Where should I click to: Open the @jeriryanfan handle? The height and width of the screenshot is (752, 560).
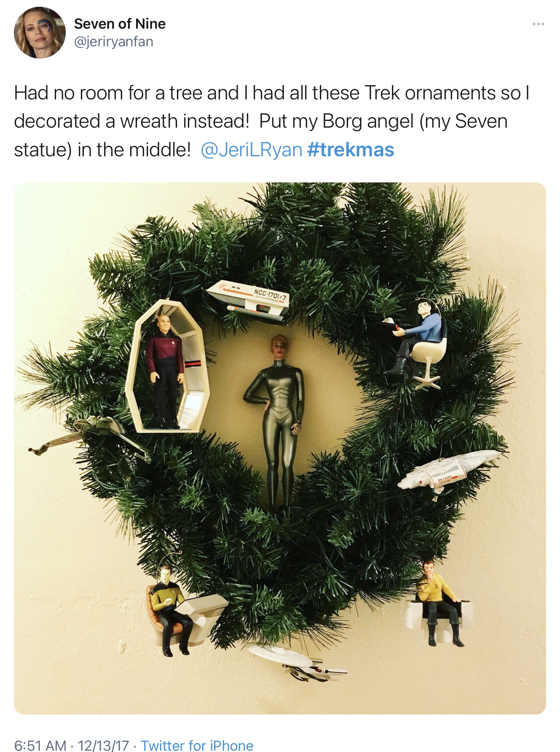coord(114,42)
